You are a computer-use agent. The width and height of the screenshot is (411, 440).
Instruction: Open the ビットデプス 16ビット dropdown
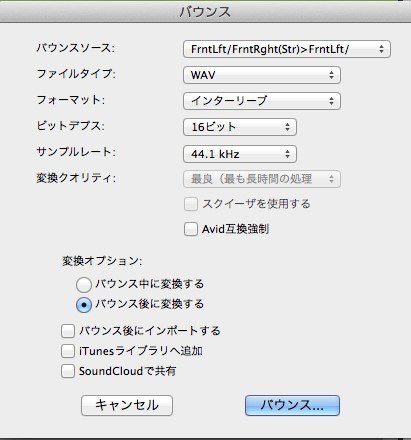(x=240, y=127)
